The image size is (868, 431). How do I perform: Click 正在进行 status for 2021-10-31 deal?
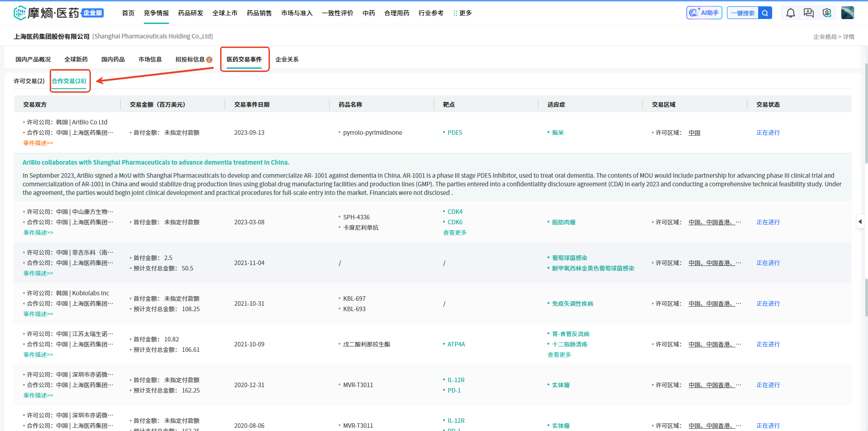click(x=768, y=303)
